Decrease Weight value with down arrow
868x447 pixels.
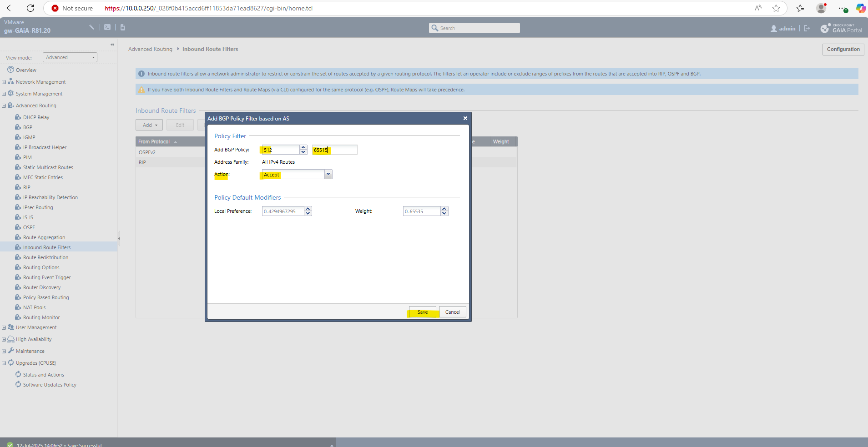(444, 213)
